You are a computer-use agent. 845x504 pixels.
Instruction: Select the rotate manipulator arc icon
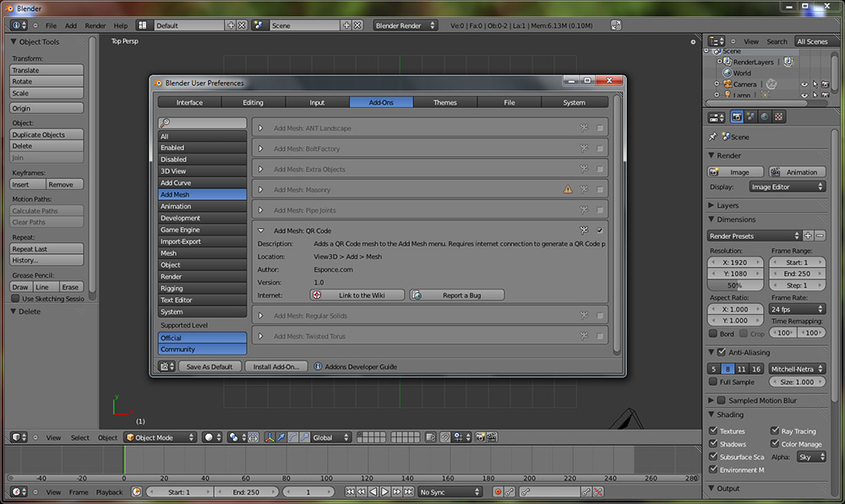tap(293, 437)
